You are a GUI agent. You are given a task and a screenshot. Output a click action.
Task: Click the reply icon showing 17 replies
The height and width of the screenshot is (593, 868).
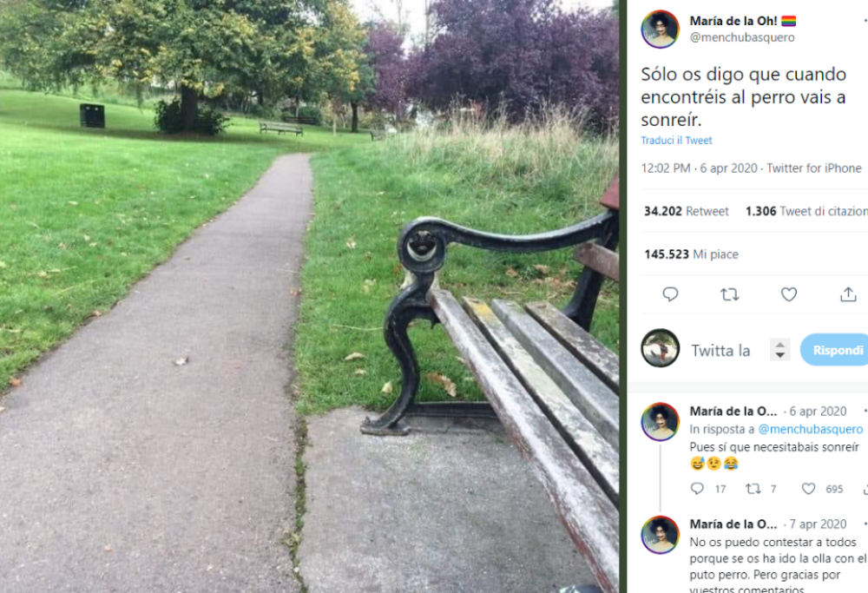click(x=698, y=488)
